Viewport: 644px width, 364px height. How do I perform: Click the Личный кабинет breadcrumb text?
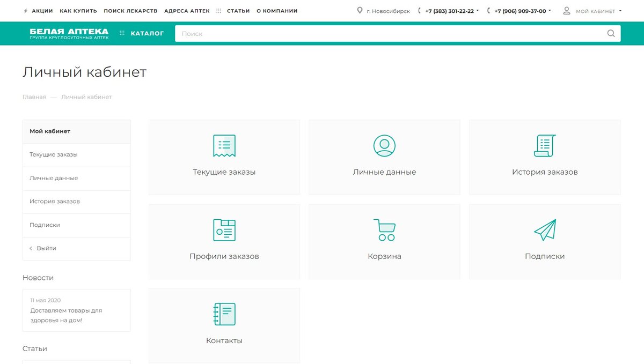click(x=86, y=97)
